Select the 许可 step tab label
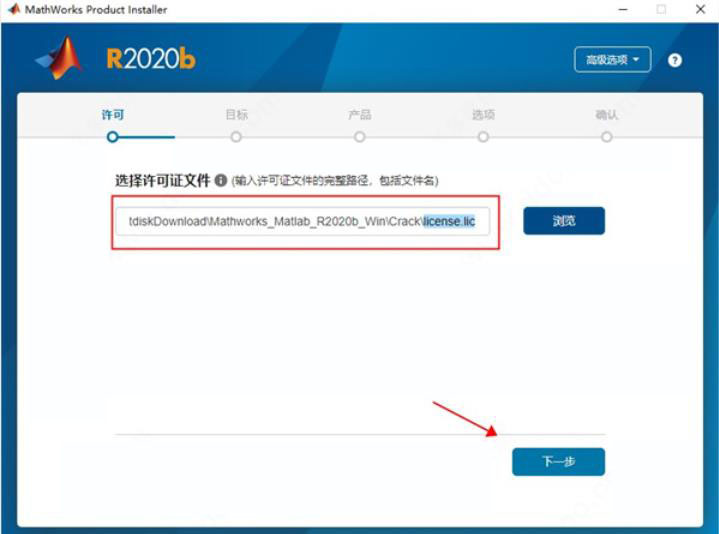The width and height of the screenshot is (719, 534). coord(112,115)
